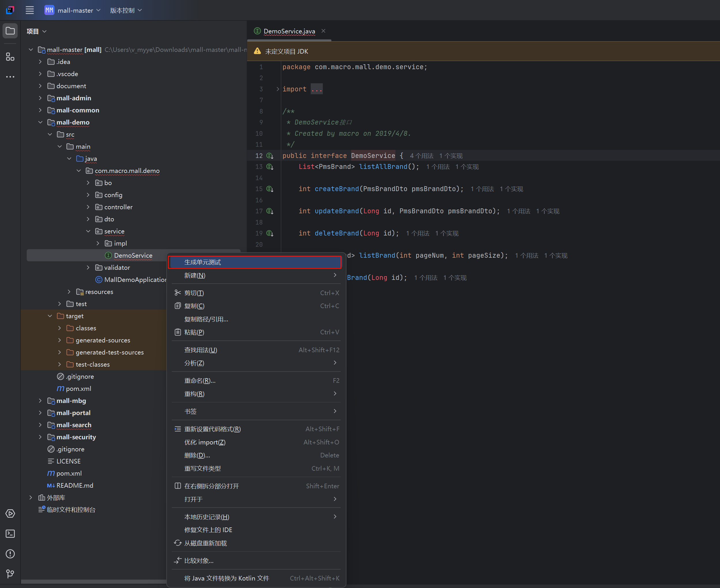Open the Project tool window icon
This screenshot has height=588, width=720.
10,31
